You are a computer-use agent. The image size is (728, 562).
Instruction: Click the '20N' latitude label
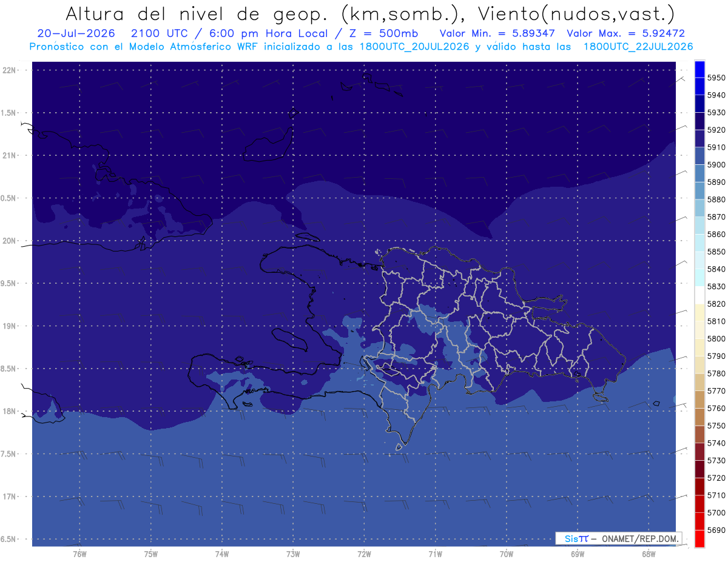click(10, 241)
